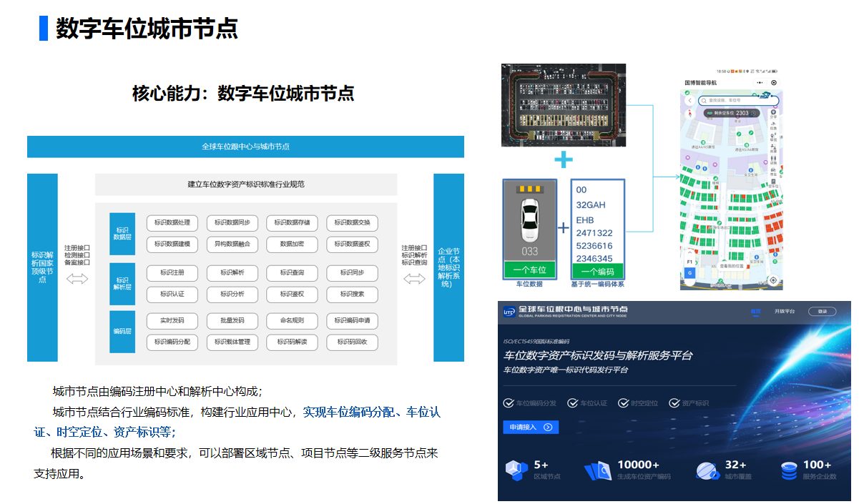864x504 pixels.
Task: Click the 服务企业数 database stack icon
Action: 789,470
